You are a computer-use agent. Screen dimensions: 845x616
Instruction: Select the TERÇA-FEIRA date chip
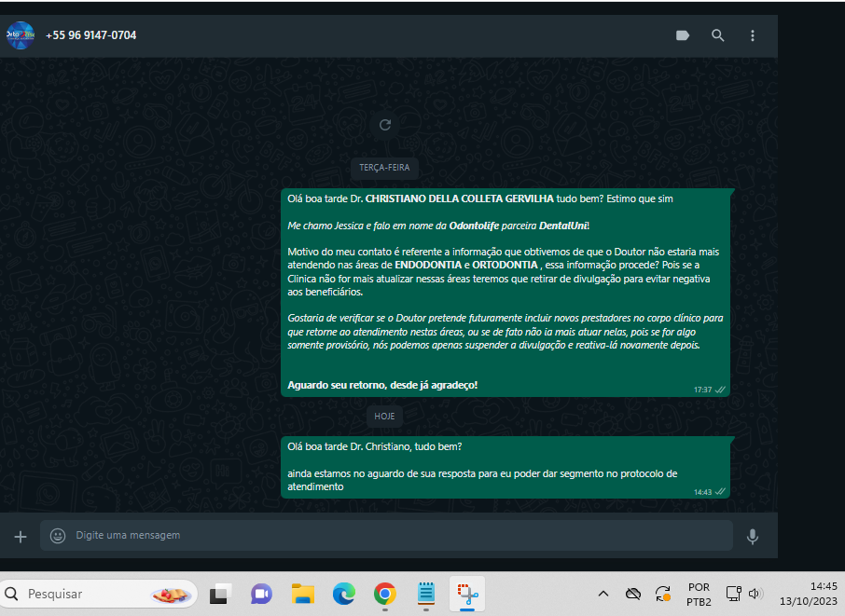pos(385,168)
